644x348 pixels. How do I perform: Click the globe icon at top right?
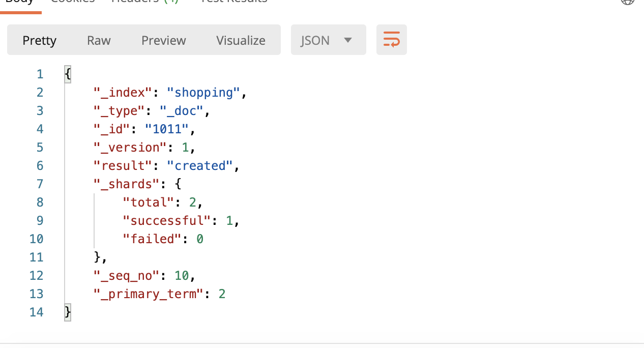pos(628,2)
